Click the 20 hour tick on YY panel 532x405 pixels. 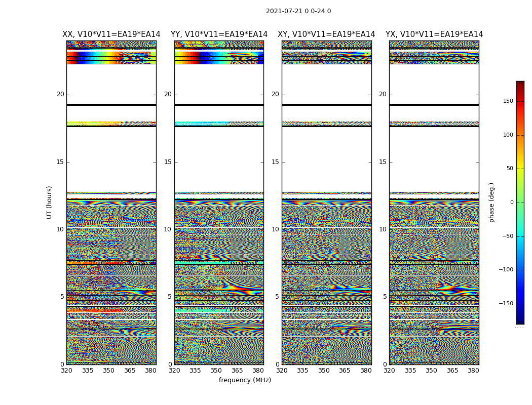[168, 94]
